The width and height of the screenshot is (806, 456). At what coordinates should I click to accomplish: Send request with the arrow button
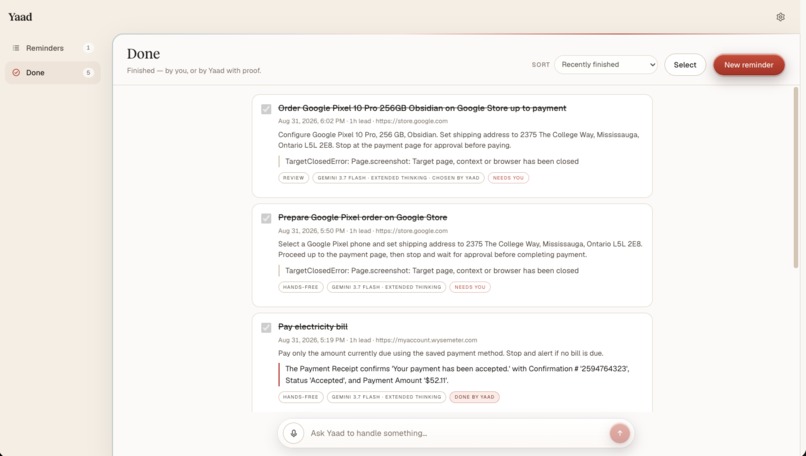[619, 433]
